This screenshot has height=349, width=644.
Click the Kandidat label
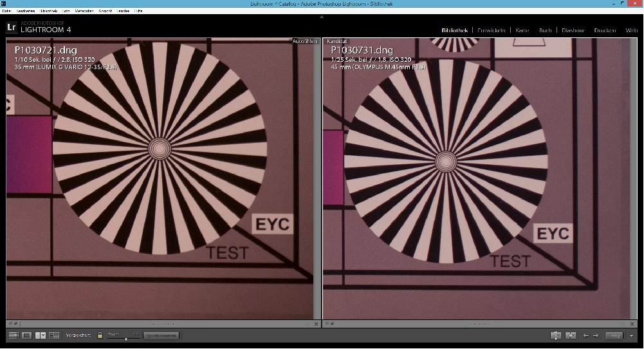tap(336, 41)
